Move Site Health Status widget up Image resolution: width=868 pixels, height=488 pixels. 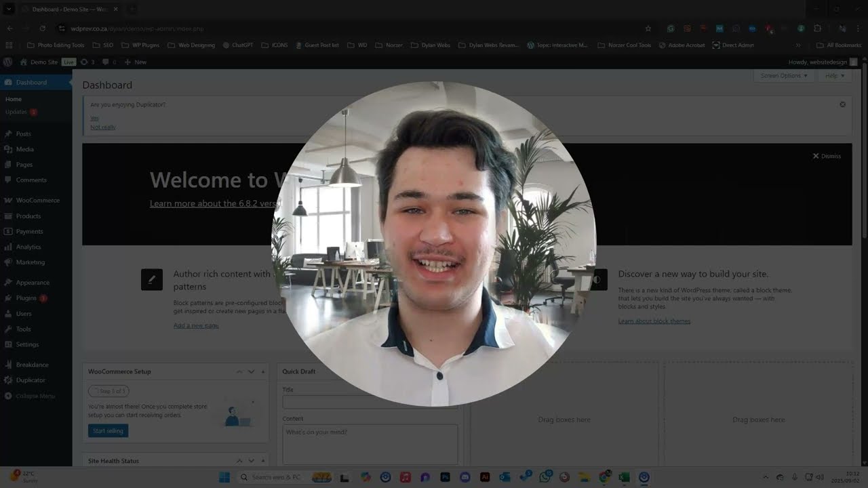coord(239,461)
